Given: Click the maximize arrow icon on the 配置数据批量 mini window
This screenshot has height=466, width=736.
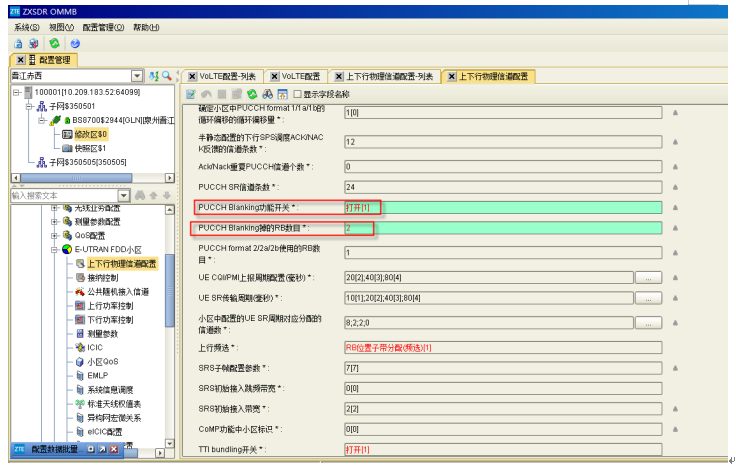Looking at the screenshot, I should click(102, 449).
